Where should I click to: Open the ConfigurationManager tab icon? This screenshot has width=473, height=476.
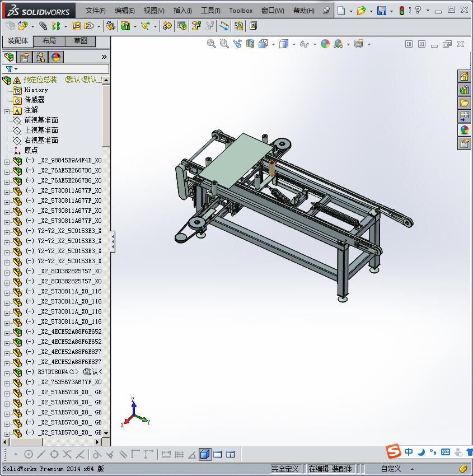(40, 57)
